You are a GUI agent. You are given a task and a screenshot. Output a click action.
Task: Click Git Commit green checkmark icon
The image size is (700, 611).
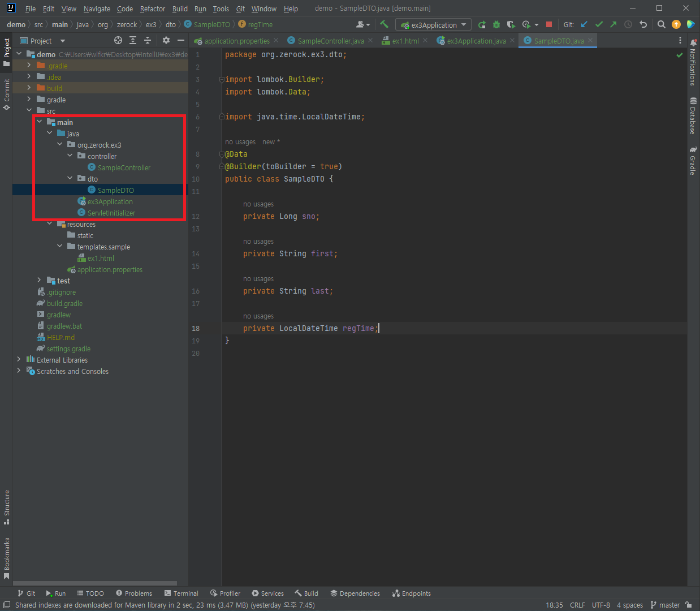click(599, 24)
